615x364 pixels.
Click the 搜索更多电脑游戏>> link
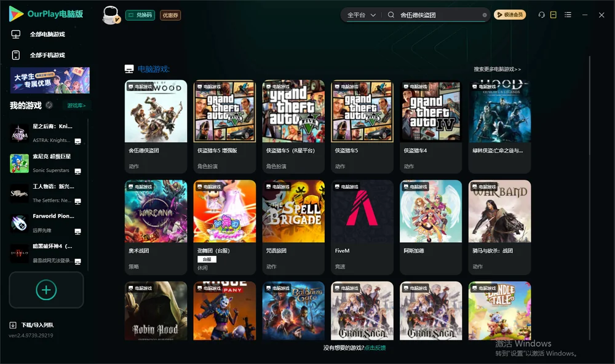pos(497,69)
